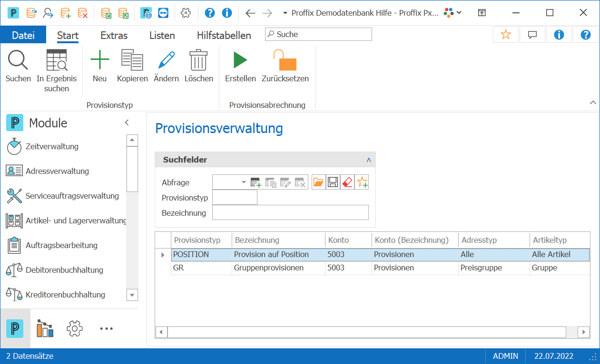Sort by the Konto column header

(x=348, y=240)
